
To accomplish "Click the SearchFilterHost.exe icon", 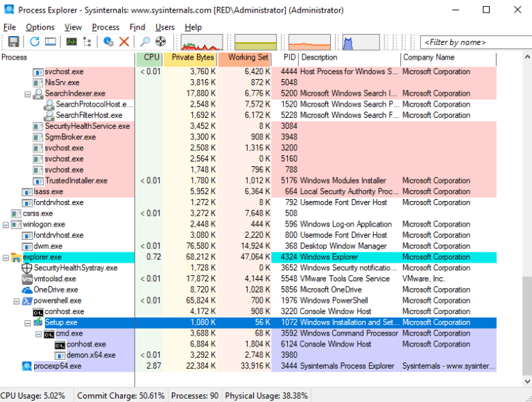I will tap(49, 116).
